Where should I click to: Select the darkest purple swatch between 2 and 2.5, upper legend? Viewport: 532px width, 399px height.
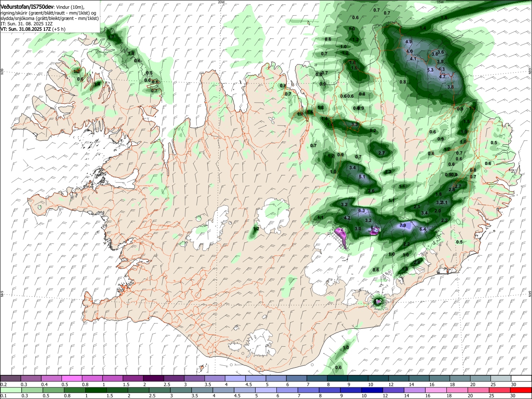153,378
